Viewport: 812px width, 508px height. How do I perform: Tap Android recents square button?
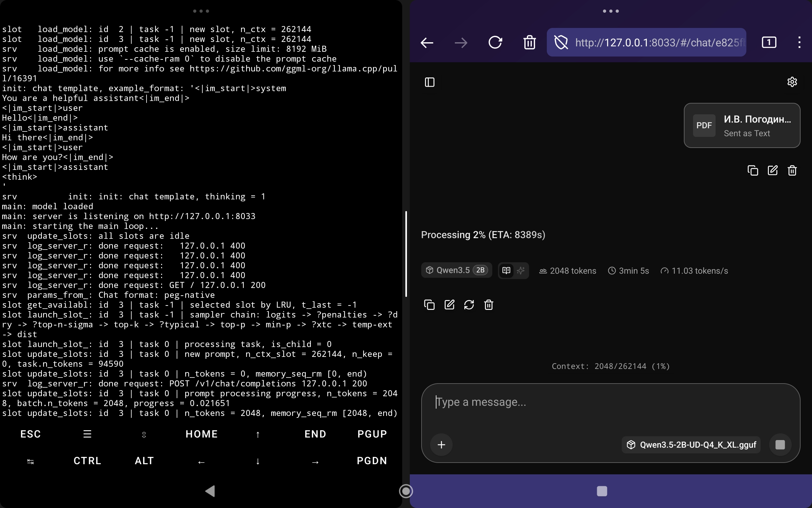[602, 491]
